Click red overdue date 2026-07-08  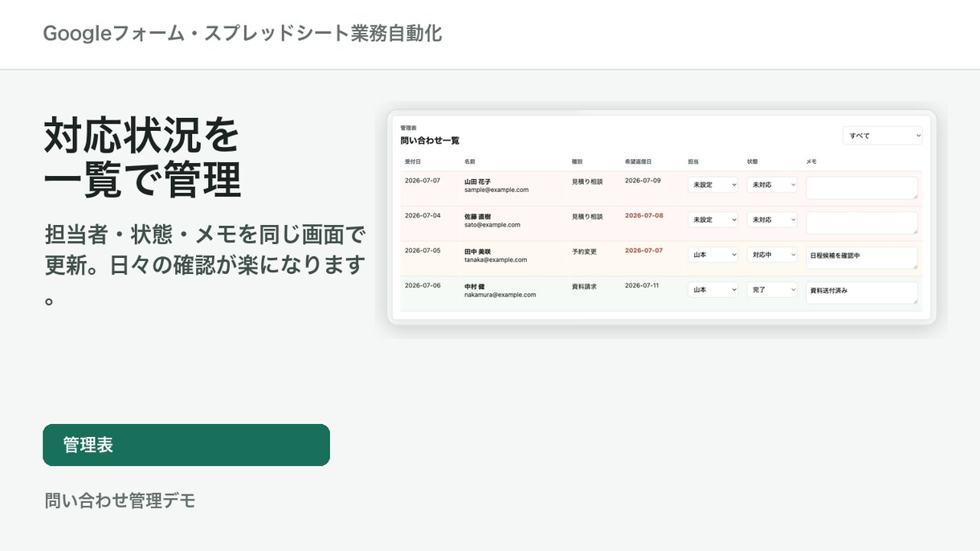644,215
